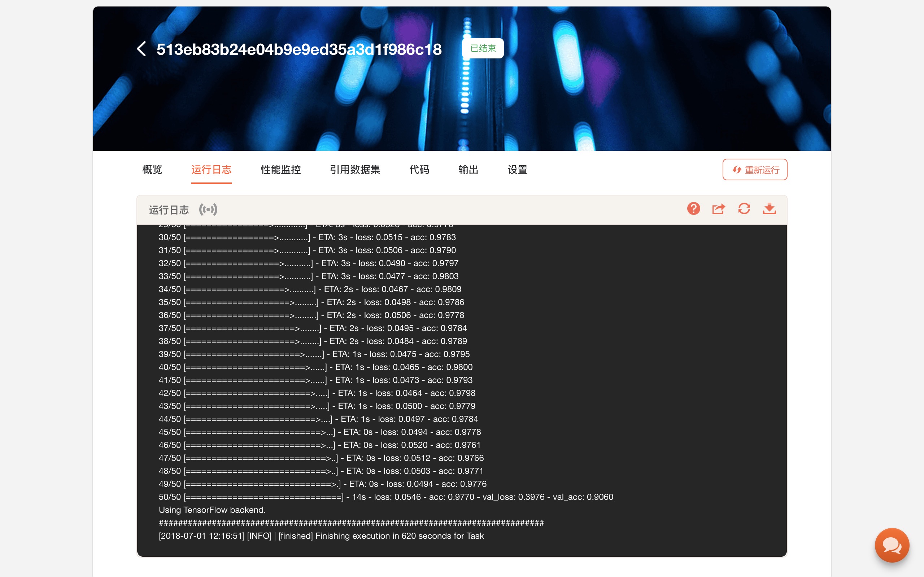Switch to the 输出 tab

tap(468, 170)
